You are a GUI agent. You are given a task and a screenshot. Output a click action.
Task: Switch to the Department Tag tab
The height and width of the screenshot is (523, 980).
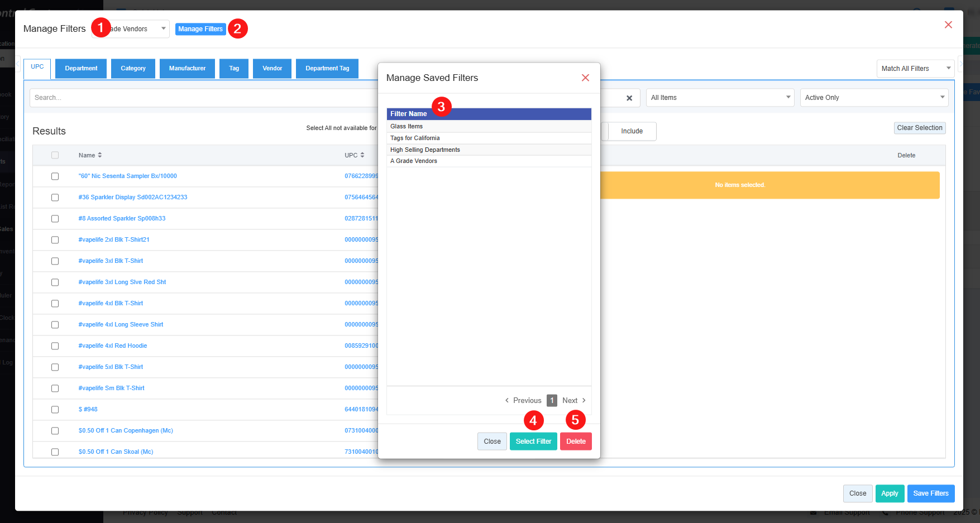327,69
